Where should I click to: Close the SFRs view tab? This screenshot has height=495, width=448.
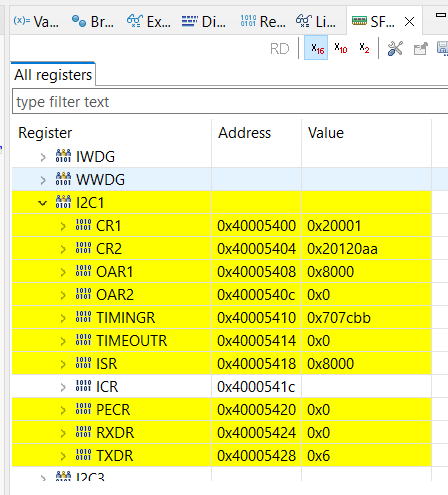coord(409,22)
